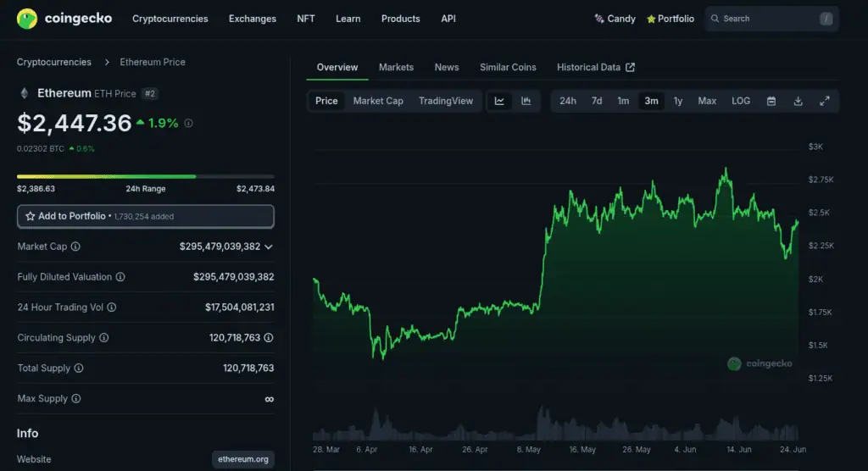Go to Cryptocurrencies breadcrumb link
This screenshot has width=868, height=471.
tap(53, 62)
